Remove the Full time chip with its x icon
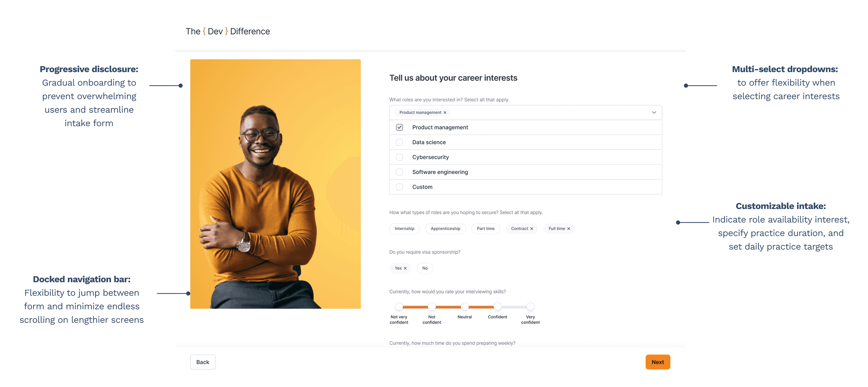This screenshot has width=868, height=387. pos(568,228)
